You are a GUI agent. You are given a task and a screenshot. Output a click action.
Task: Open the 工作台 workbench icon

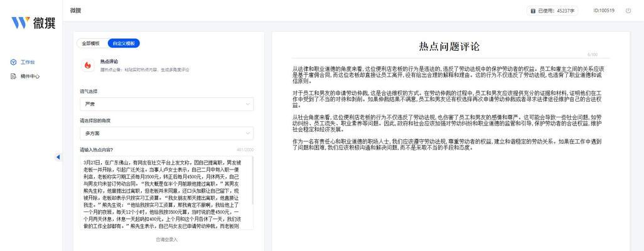13,63
